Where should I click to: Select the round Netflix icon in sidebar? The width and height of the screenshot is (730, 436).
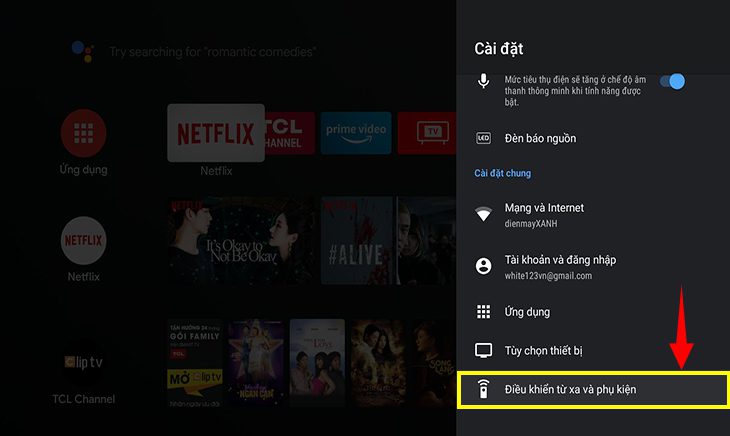click(x=84, y=239)
